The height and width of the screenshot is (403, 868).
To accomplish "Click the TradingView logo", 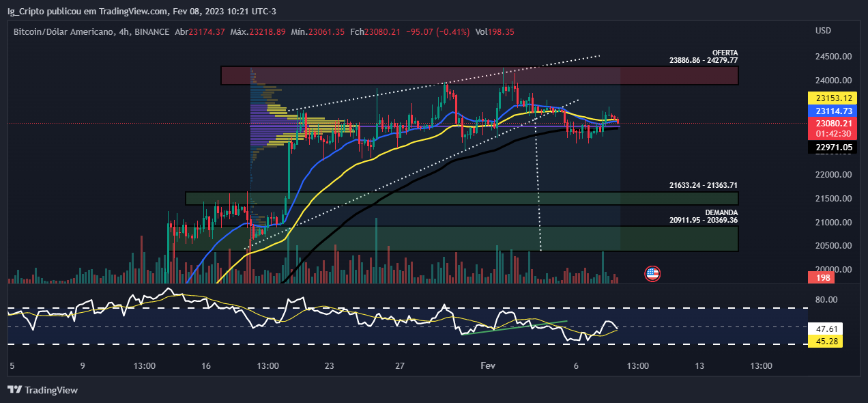I will coord(42,391).
